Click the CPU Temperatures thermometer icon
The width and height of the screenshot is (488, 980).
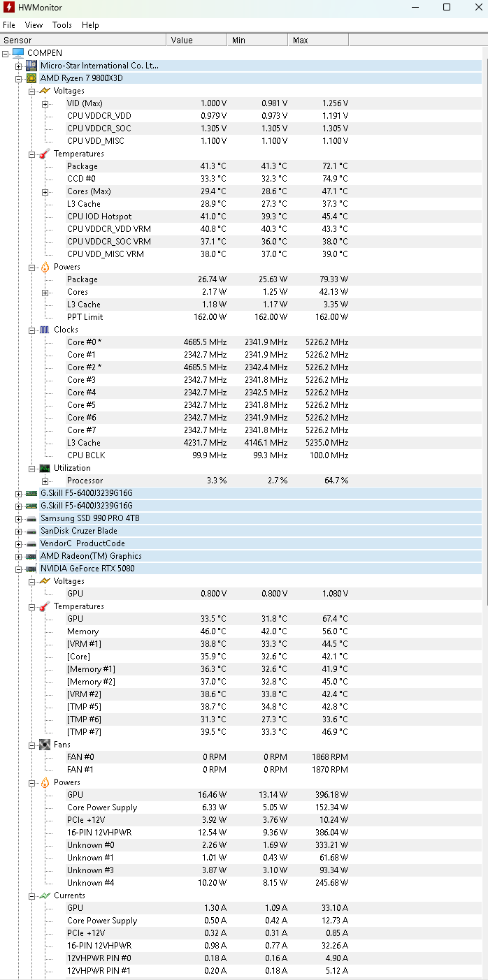click(44, 154)
